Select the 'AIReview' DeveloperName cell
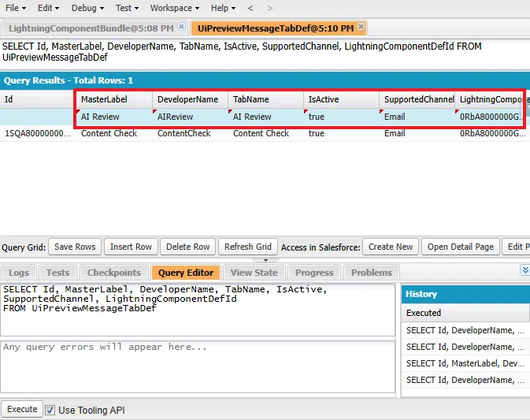 (x=190, y=117)
